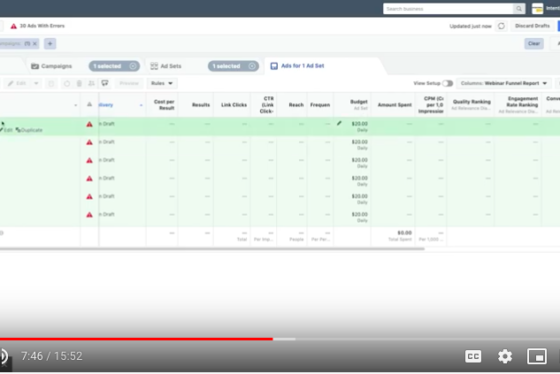The width and height of the screenshot is (560, 374).
Task: Open the name column header dropdown arrow
Action: pyautogui.click(x=75, y=105)
